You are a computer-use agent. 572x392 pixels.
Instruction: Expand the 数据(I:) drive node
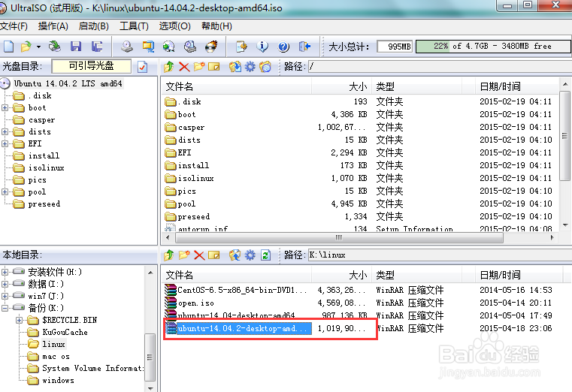5,284
